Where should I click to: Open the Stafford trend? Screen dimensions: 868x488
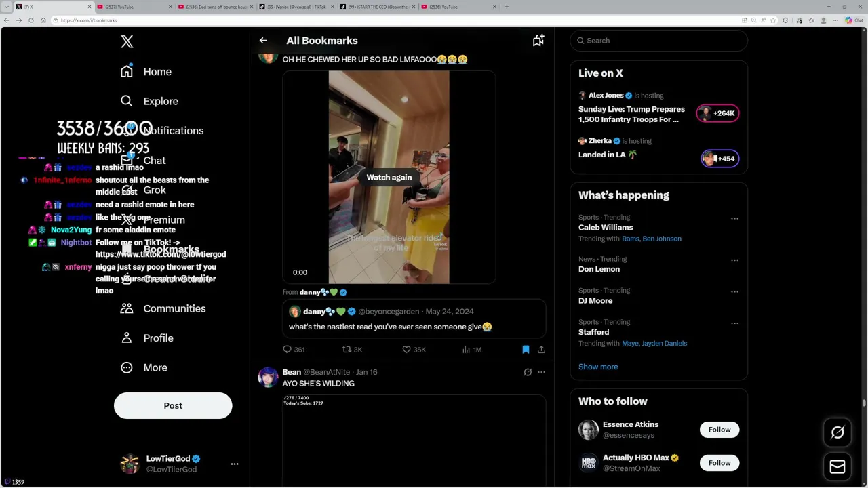click(x=593, y=332)
